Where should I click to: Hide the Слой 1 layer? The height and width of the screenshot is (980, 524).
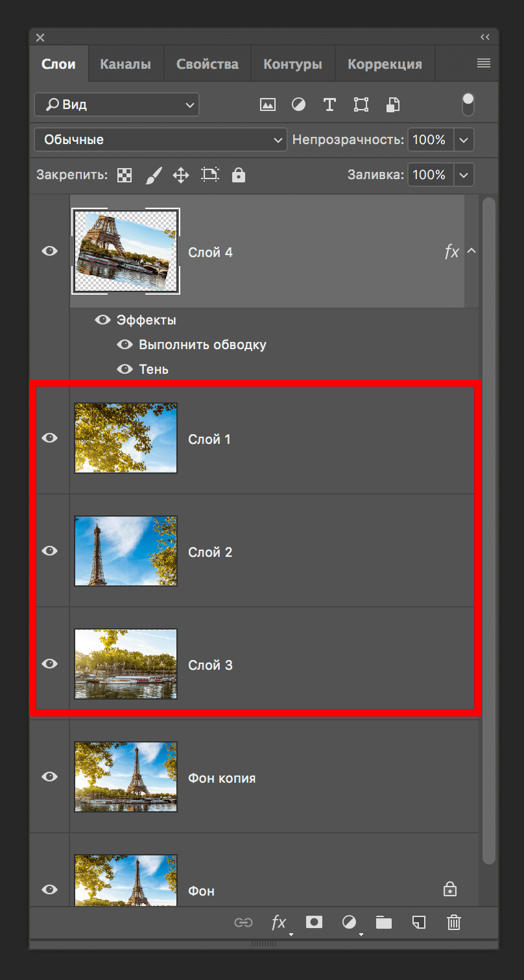pyautogui.click(x=50, y=438)
